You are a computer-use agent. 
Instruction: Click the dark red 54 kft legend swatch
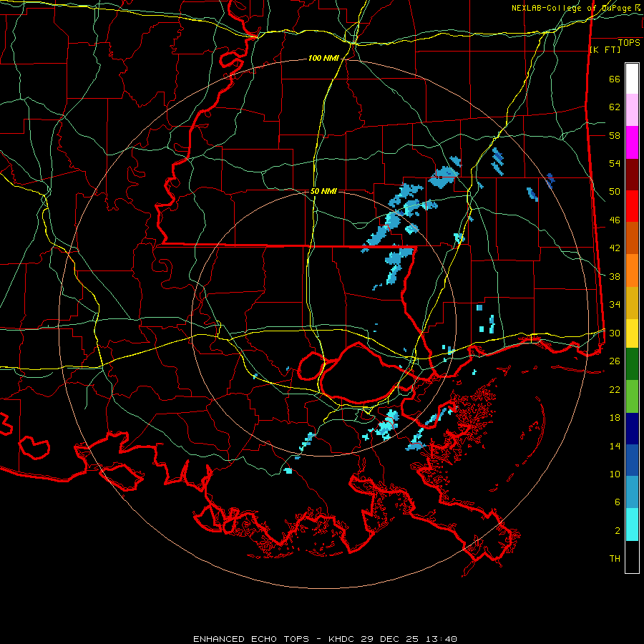[632, 175]
